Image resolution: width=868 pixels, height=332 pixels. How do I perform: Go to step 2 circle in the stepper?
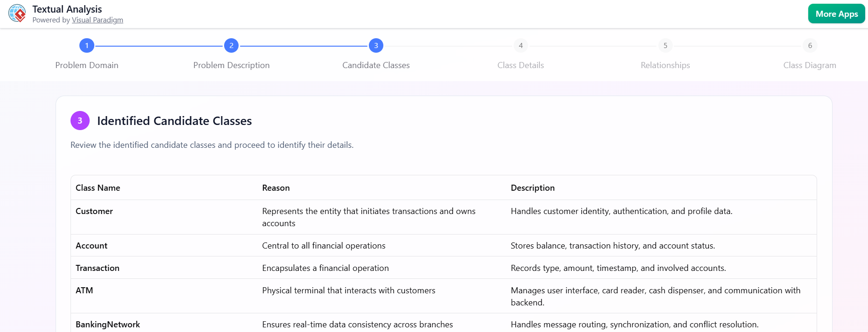click(x=231, y=46)
